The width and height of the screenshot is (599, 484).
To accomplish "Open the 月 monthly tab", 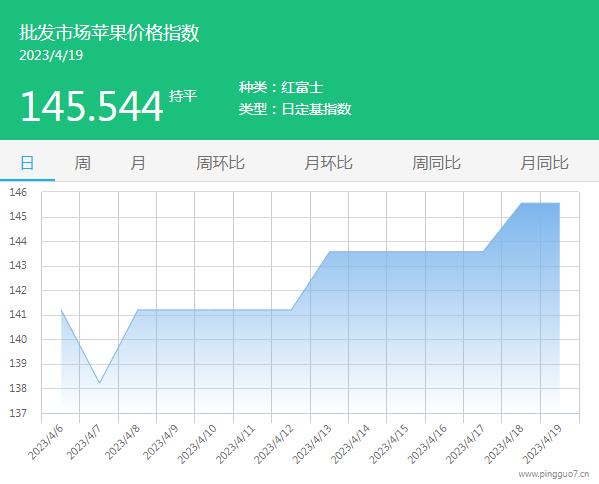I will (138, 163).
